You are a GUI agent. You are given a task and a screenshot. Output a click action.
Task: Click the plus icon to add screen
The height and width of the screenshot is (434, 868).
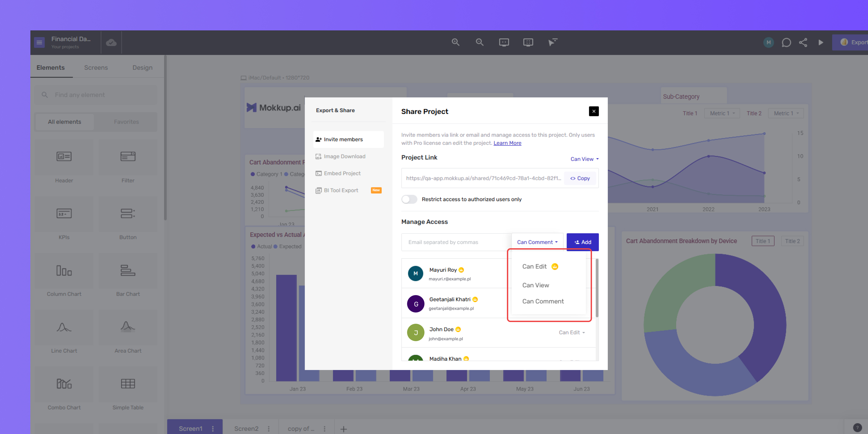click(343, 429)
